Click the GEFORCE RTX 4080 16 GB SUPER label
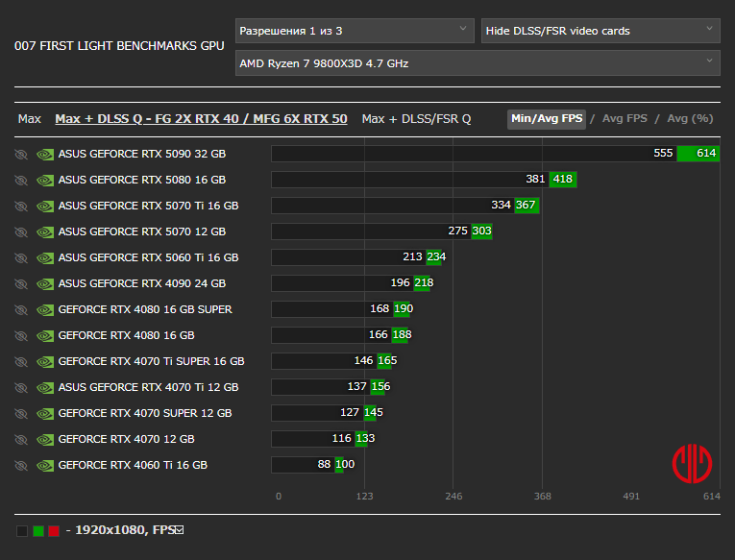This screenshot has height=560, width=735. point(145,309)
